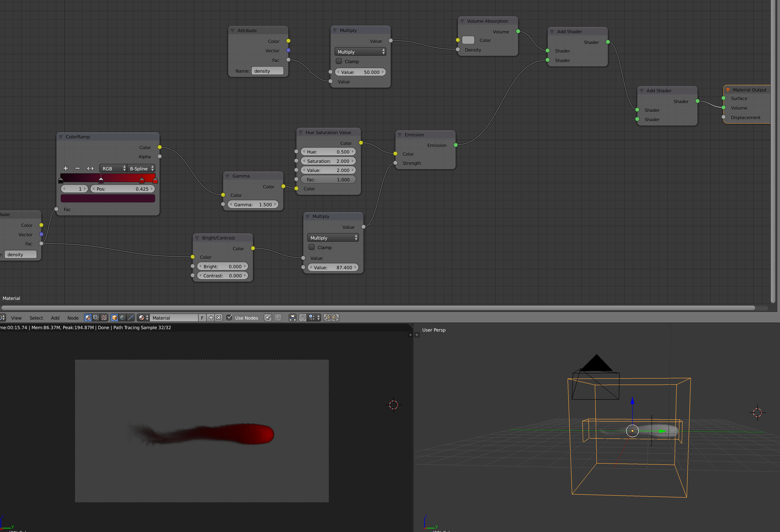780x532 pixels.
Task: Click the Gamma 1.500 field
Action: pos(253,204)
